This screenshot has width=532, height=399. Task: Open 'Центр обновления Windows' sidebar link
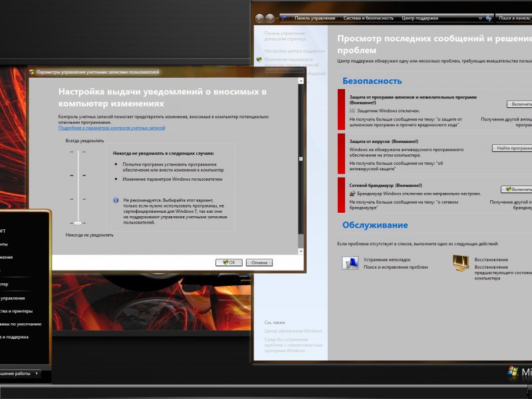coord(293,331)
